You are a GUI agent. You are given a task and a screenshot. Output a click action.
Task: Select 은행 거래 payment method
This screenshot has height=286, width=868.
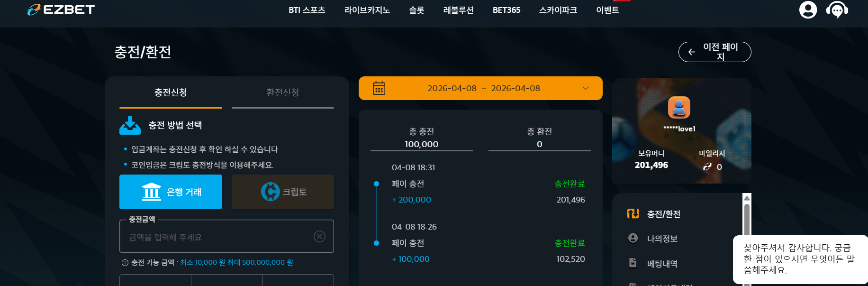click(171, 192)
